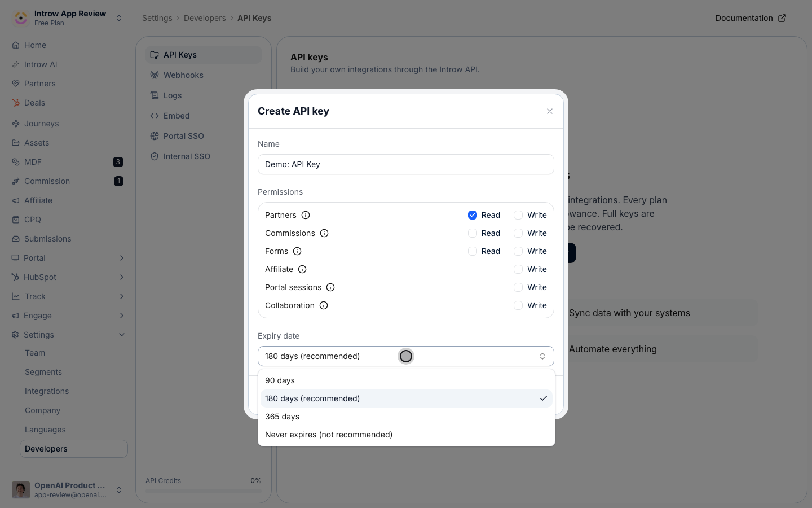Select the 90 days expiry option

(x=406, y=380)
